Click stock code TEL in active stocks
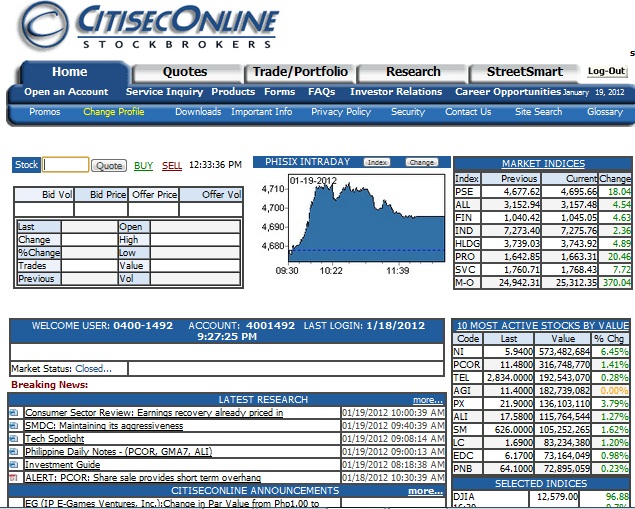This screenshot has height=509, width=635. [461, 377]
